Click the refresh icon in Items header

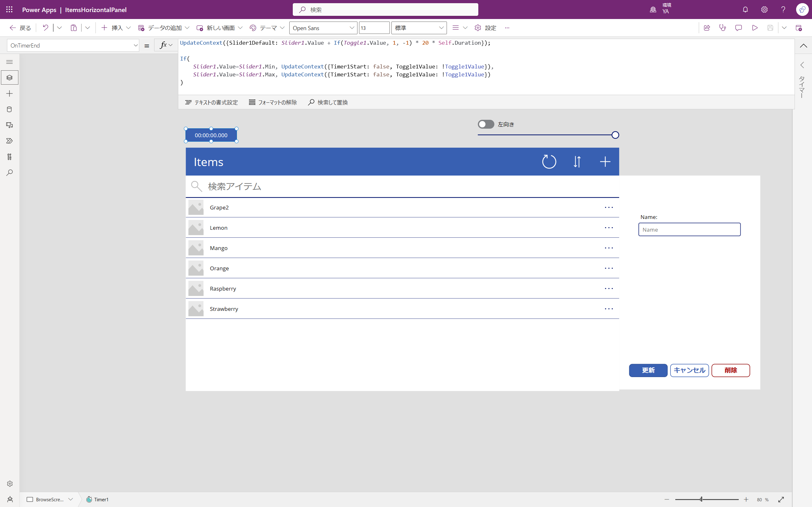point(549,162)
